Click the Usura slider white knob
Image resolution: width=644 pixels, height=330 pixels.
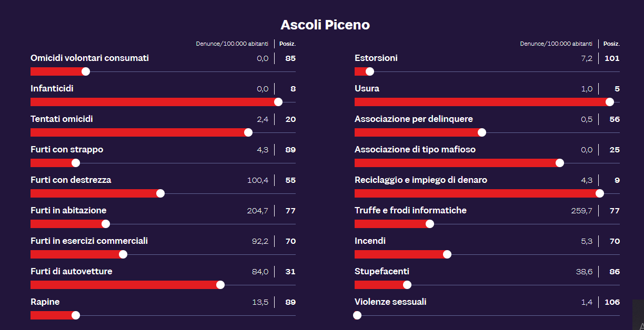pyautogui.click(x=610, y=102)
